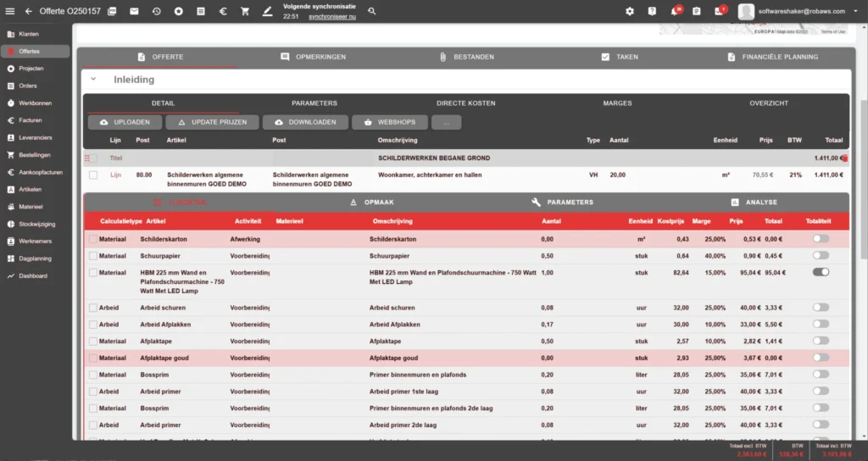The image size is (868, 461).
Task: Open the Webshops button
Action: (390, 122)
